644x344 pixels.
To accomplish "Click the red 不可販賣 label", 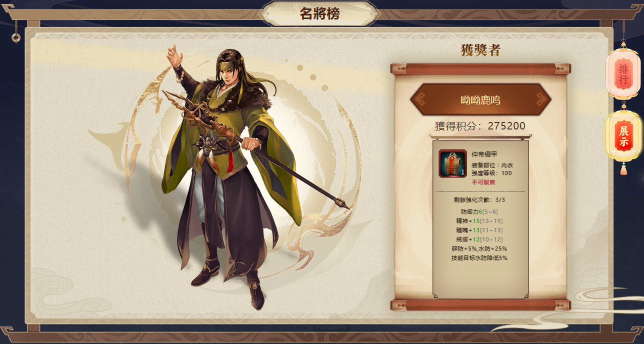I will (x=483, y=182).
